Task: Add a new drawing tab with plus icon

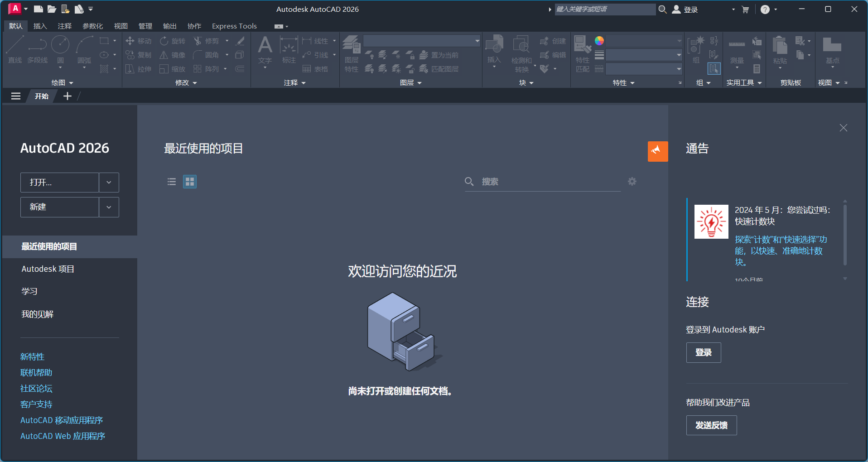Action: (68, 96)
